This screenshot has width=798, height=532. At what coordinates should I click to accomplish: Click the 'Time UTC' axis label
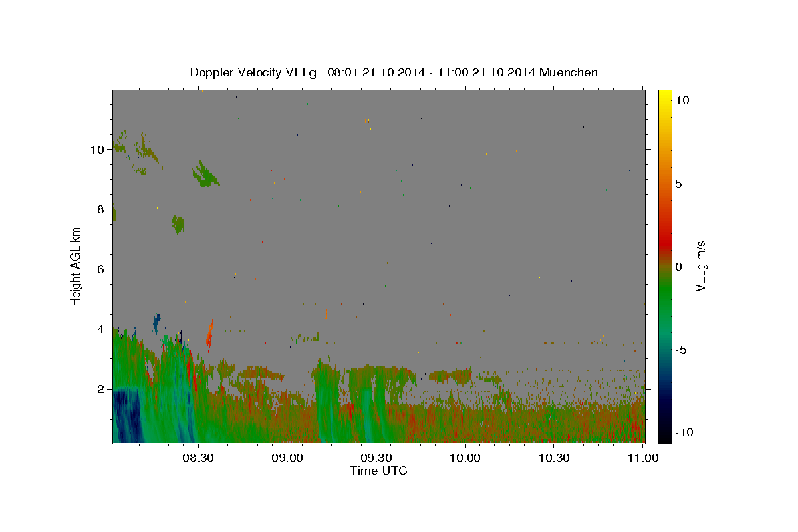tap(378, 471)
